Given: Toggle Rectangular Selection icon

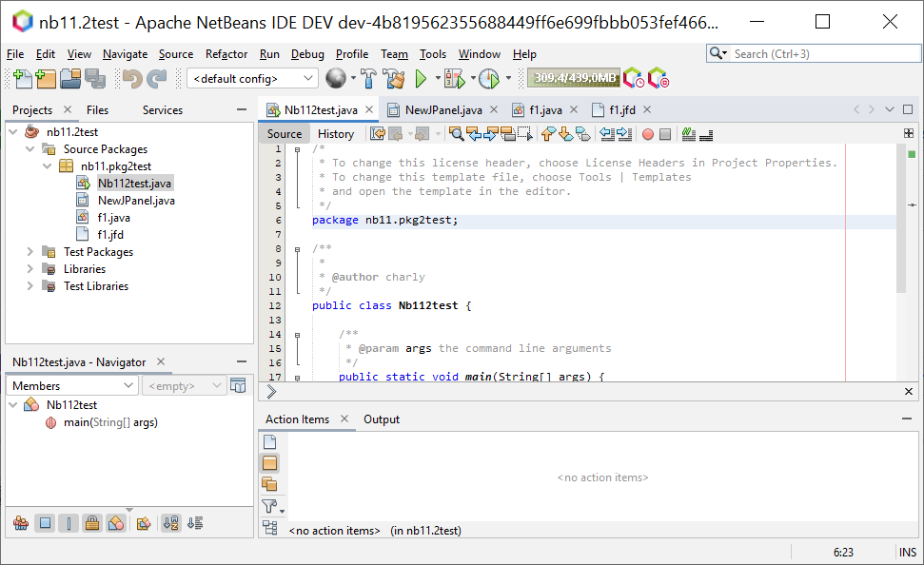Looking at the screenshot, I should [x=524, y=134].
